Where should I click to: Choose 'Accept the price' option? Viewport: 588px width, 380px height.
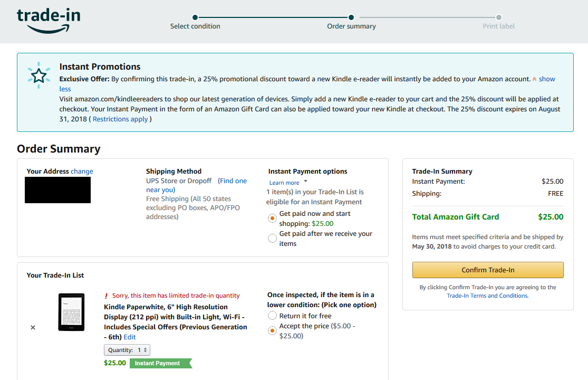coord(272,331)
